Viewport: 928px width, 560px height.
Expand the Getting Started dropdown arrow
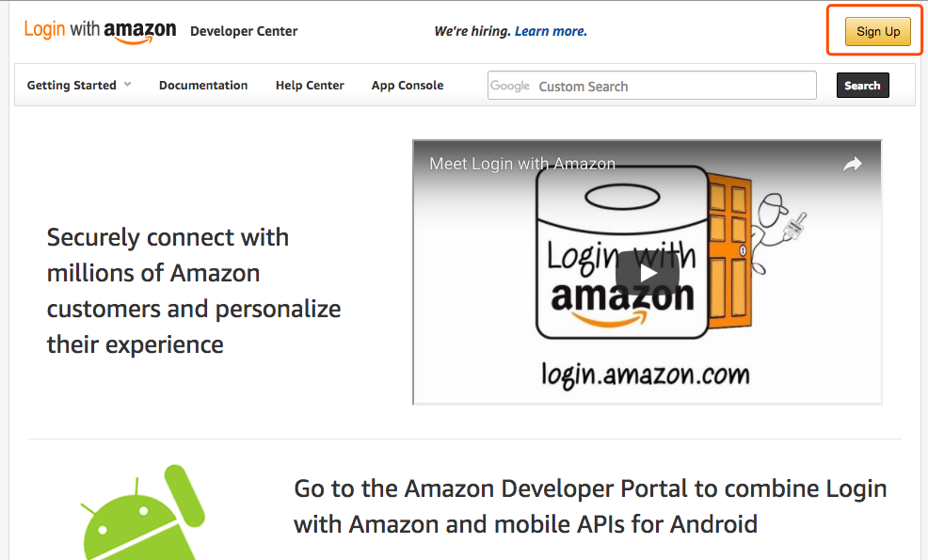pos(128,85)
